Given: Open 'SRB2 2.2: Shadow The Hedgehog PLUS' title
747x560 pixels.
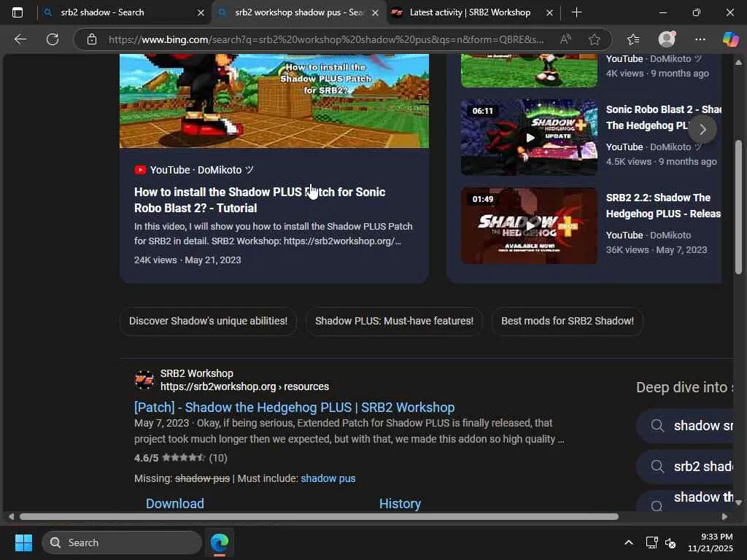Looking at the screenshot, I should [663, 206].
